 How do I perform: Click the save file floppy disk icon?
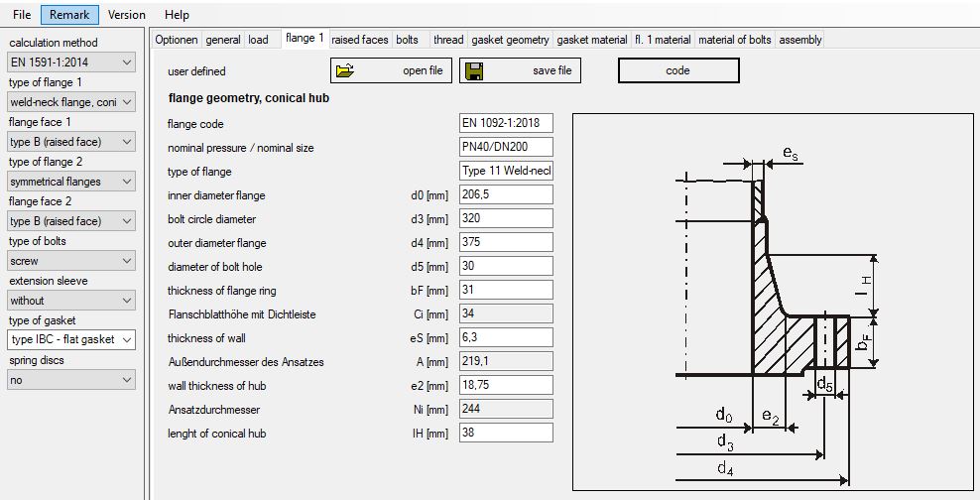tap(474, 70)
